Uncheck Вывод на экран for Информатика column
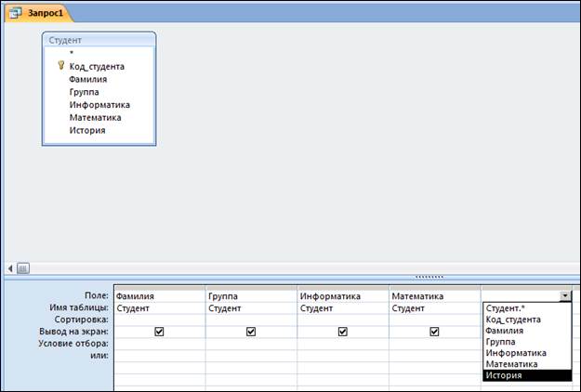The image size is (581, 392). (x=343, y=332)
